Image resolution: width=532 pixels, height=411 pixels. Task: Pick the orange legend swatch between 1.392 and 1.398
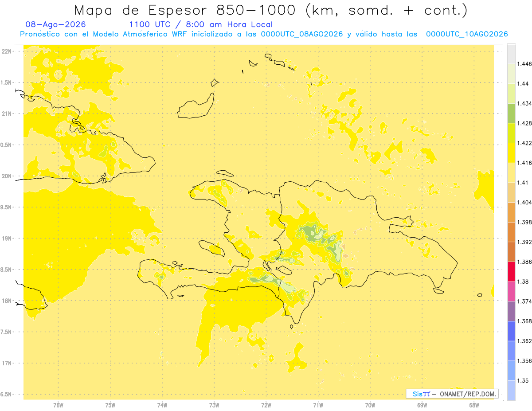[x=511, y=232]
